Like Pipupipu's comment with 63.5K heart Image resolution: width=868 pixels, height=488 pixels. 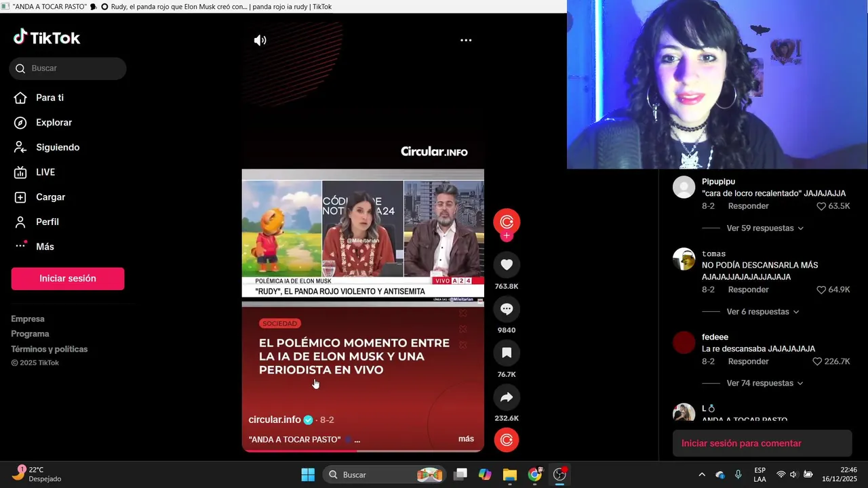click(821, 206)
